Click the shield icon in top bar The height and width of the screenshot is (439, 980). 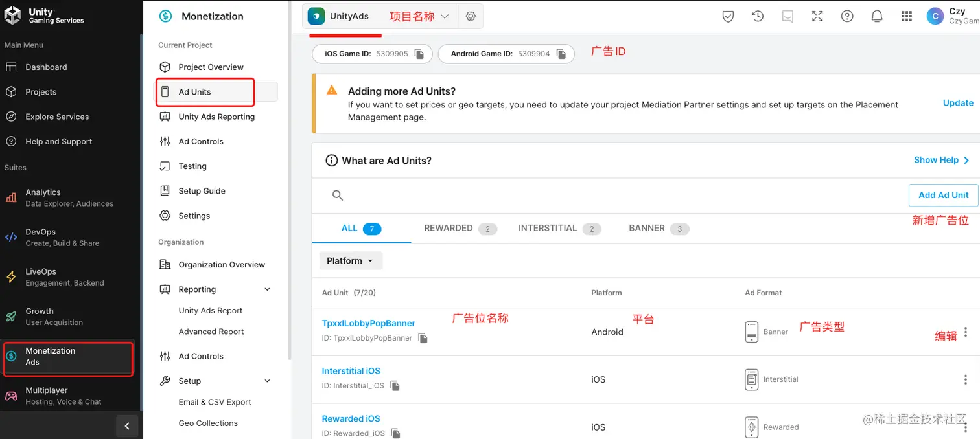tap(728, 16)
